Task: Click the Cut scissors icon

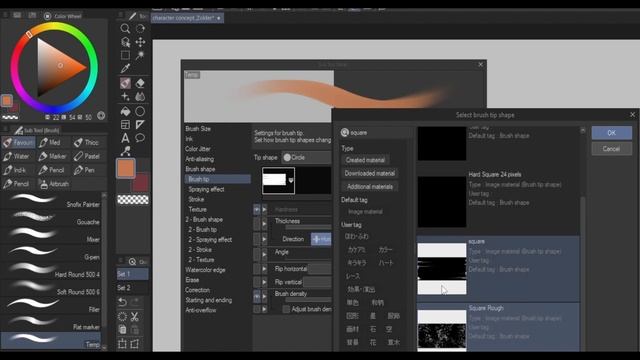Action: coord(135,316)
